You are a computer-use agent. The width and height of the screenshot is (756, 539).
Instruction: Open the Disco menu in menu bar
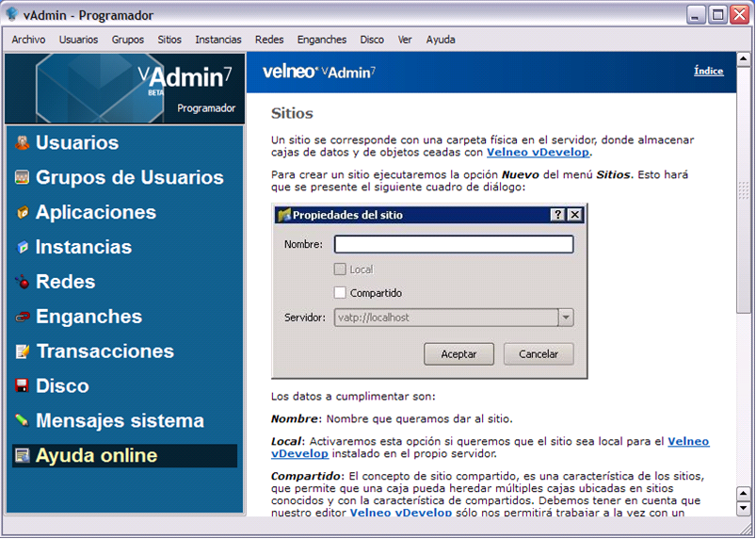[x=372, y=40]
